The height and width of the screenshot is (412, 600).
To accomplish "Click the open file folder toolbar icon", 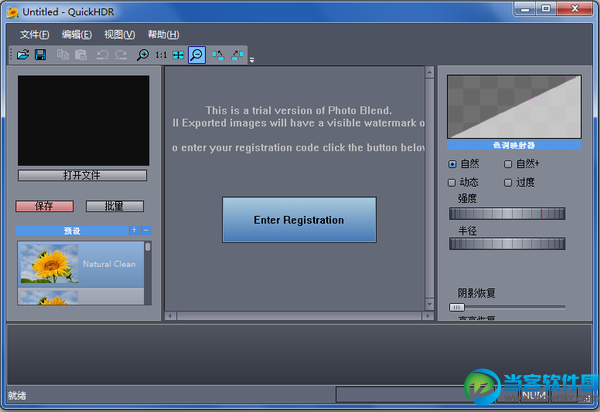I will [x=23, y=55].
